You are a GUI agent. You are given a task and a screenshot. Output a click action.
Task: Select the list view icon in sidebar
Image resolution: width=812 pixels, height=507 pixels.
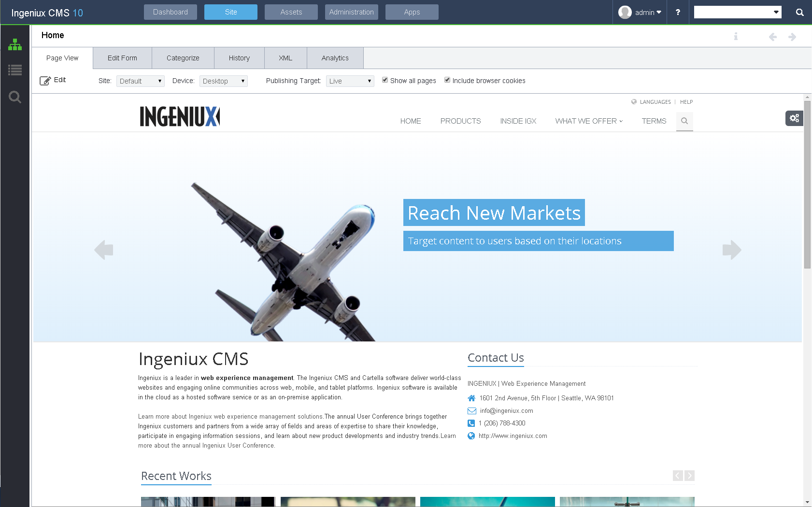(15, 70)
